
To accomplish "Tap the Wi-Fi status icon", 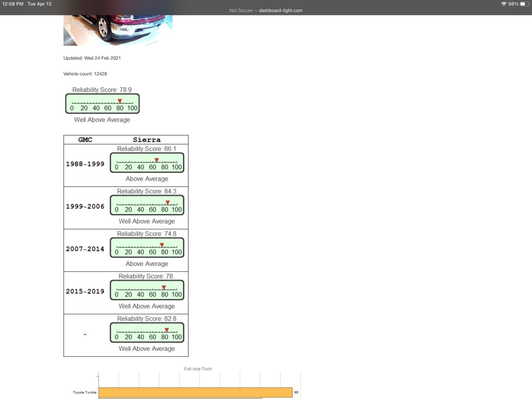I will pyautogui.click(x=504, y=4).
